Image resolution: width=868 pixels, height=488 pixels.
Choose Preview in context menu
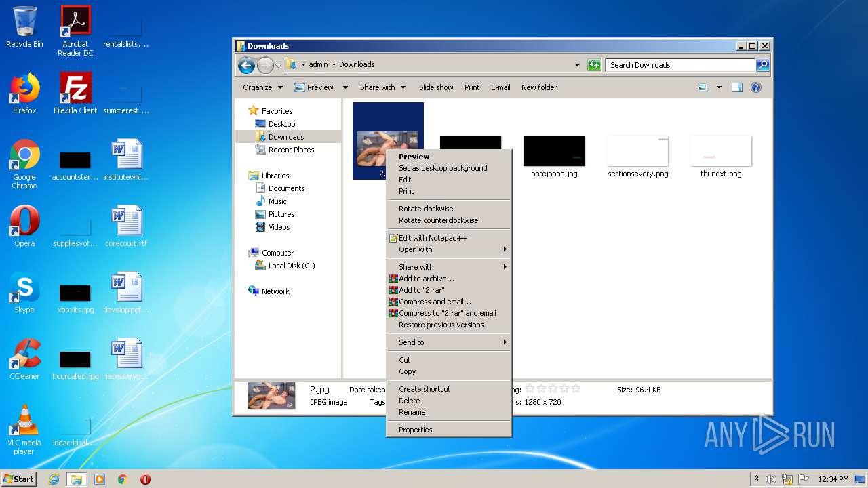tap(449, 157)
